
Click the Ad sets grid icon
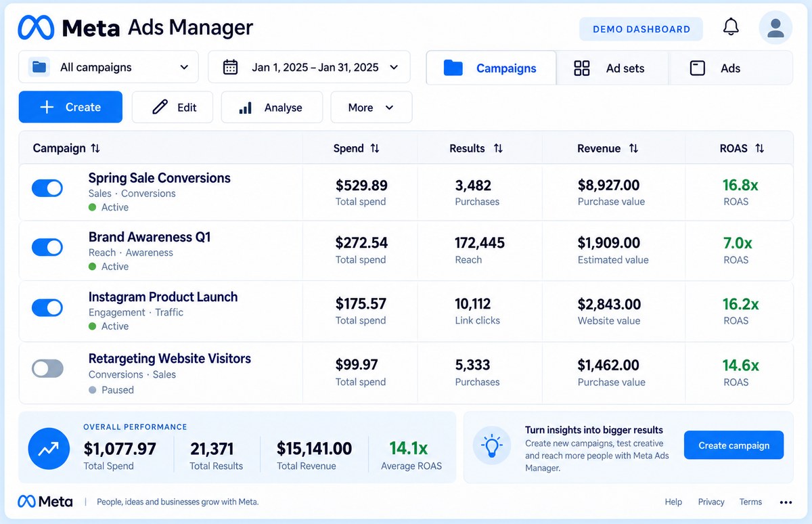coord(581,68)
